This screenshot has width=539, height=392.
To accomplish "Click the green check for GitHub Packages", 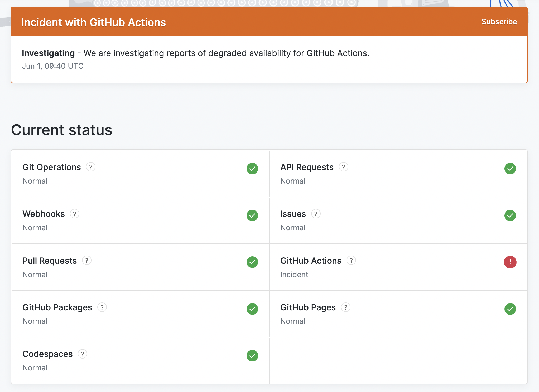I will pos(252,309).
